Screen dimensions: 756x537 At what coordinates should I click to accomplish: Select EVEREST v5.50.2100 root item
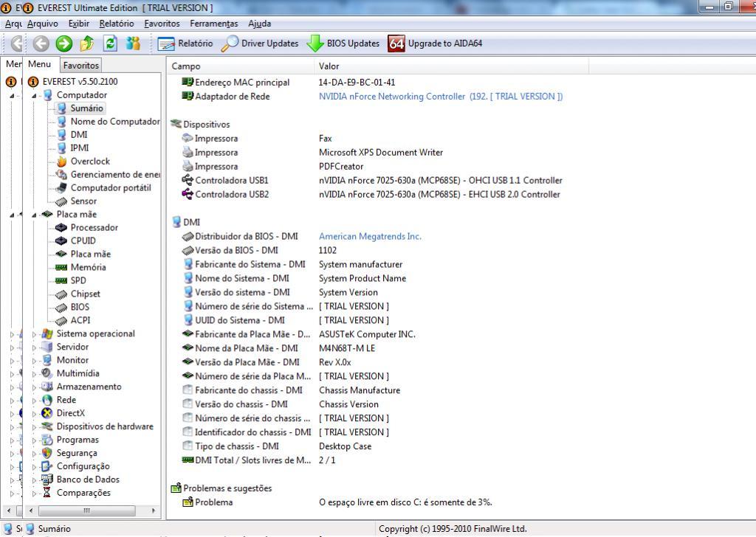coord(80,82)
